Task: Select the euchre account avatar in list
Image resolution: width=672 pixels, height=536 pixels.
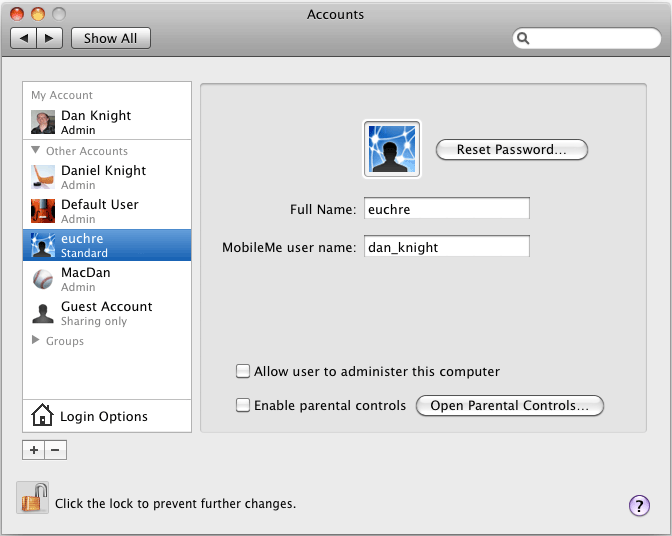Action: click(43, 245)
